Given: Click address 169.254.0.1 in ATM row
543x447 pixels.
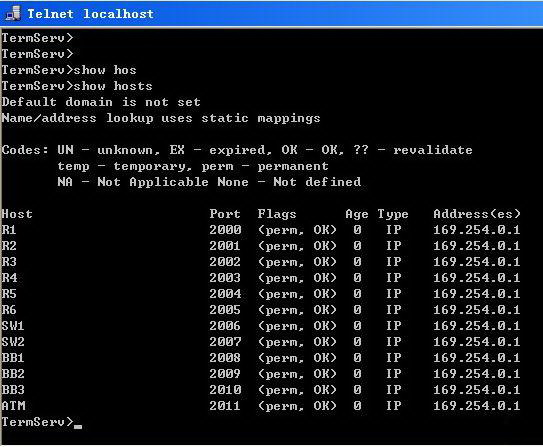Looking at the screenshot, I should pyautogui.click(x=477, y=405).
